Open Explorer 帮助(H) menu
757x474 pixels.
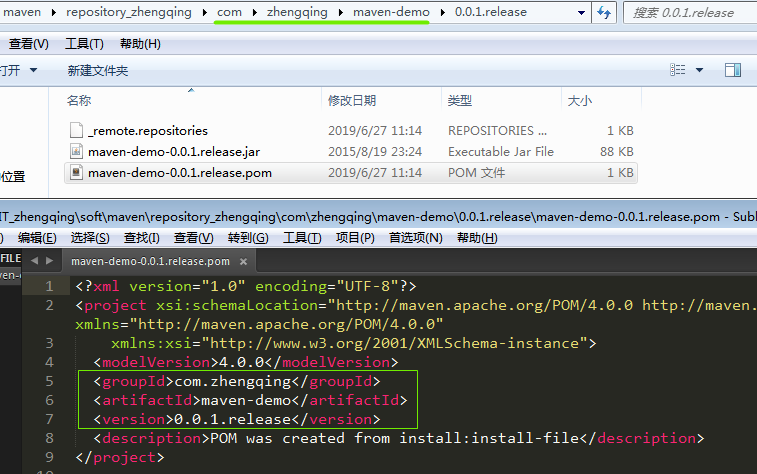point(140,44)
